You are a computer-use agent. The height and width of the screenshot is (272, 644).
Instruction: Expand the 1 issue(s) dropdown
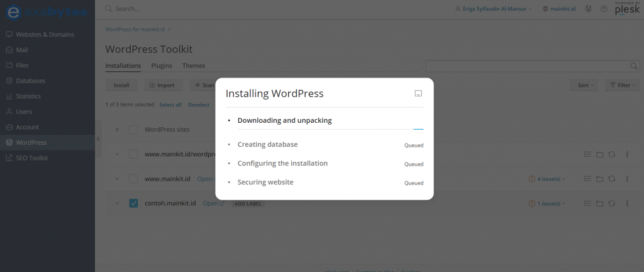coord(552,203)
